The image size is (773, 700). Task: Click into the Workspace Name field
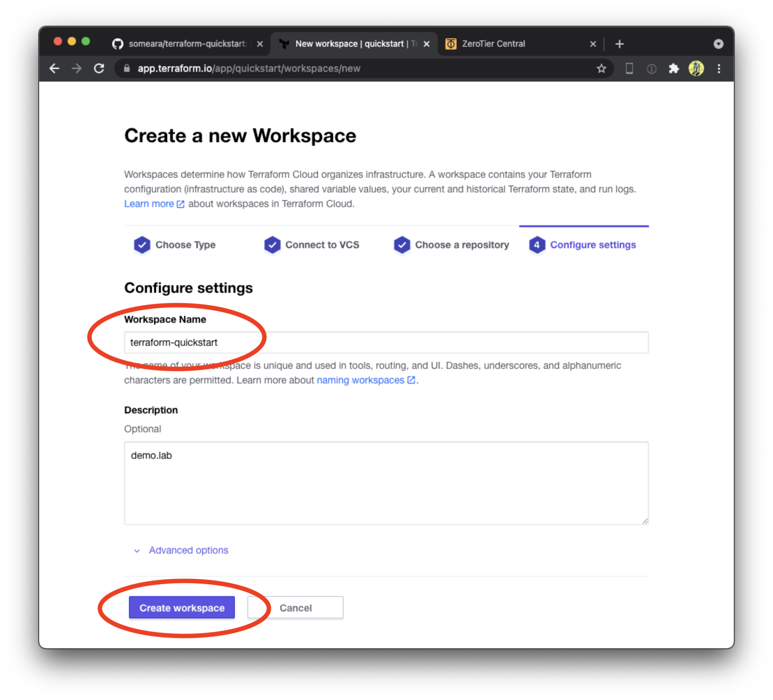coord(386,342)
